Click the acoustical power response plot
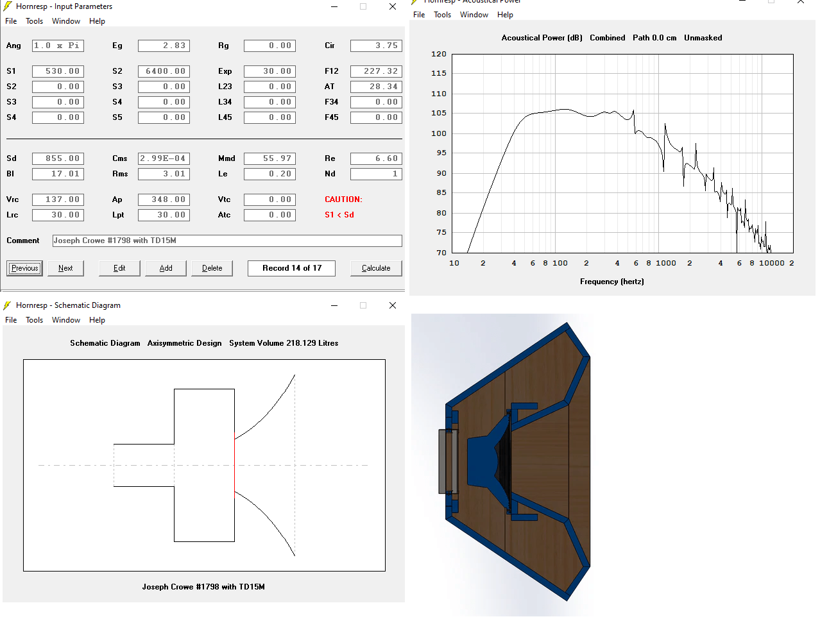Screen dimensions: 820x644 [x=621, y=153]
